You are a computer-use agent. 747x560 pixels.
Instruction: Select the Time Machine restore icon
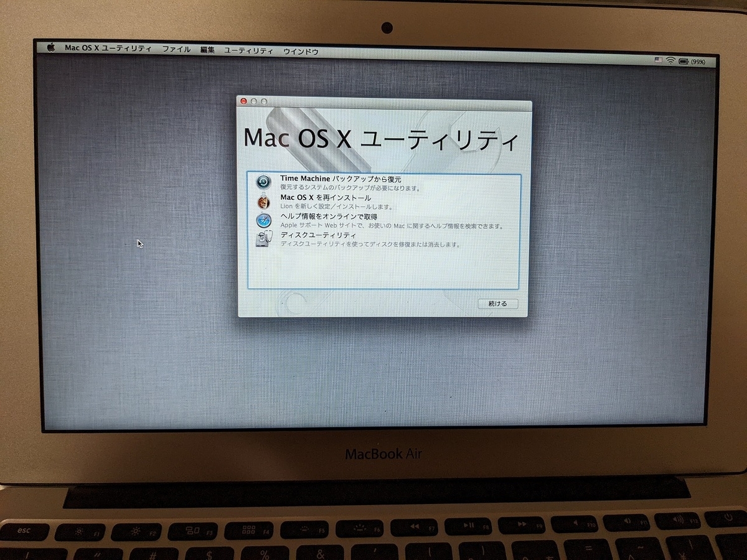point(264,181)
